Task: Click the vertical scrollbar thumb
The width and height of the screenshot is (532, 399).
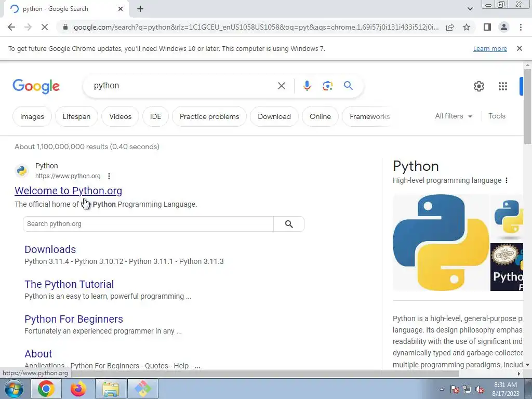Action: (527, 107)
